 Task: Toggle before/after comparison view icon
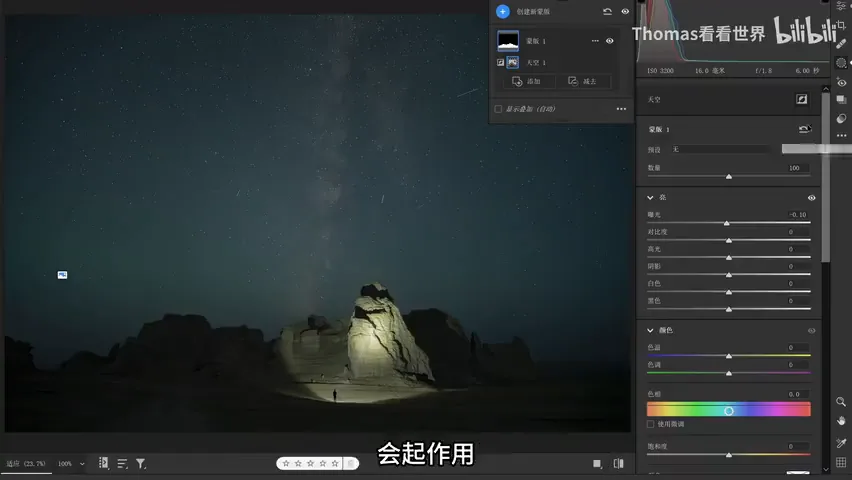point(618,464)
